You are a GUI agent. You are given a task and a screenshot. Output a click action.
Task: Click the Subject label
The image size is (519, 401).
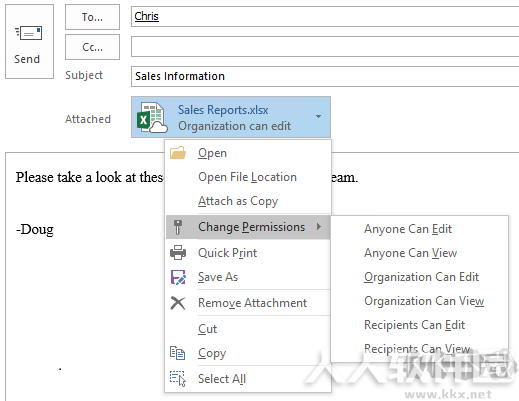point(84,75)
